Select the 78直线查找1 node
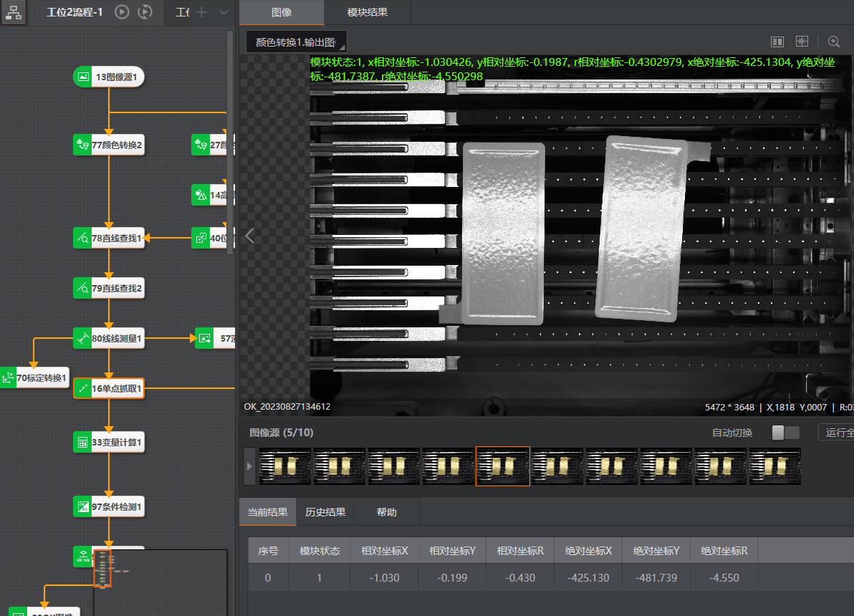The height and width of the screenshot is (616, 854). (x=109, y=238)
